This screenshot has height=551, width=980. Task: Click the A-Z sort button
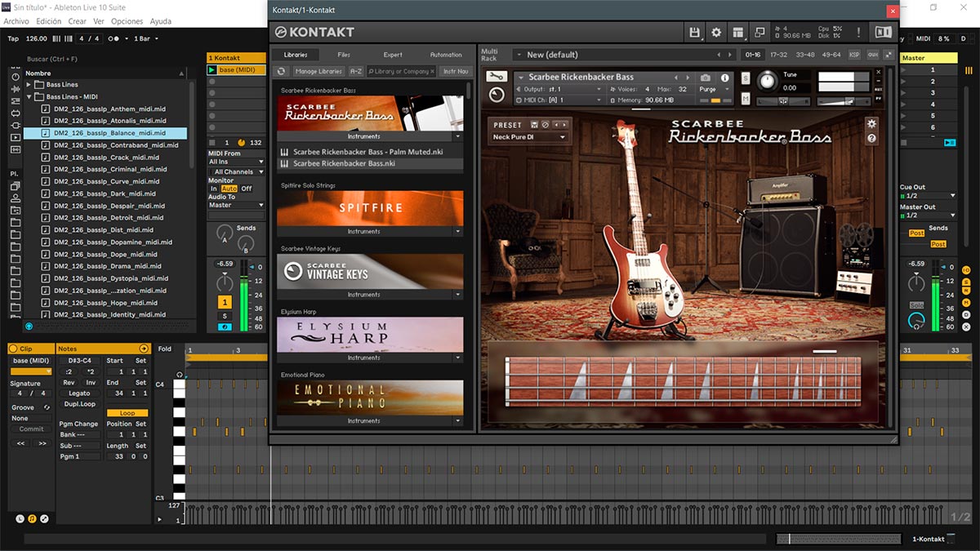(x=356, y=72)
